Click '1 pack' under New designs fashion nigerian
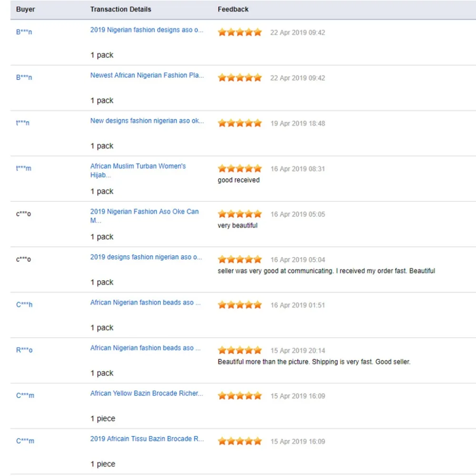The height and width of the screenshot is (476, 476). tap(102, 146)
